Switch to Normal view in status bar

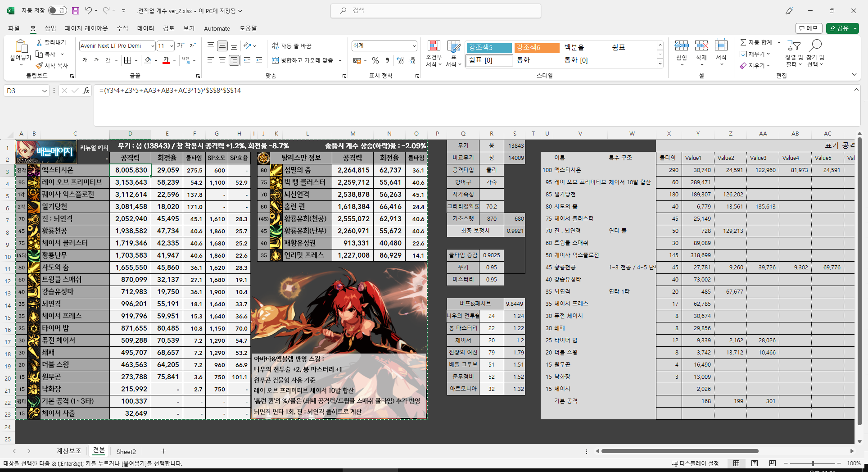(736, 463)
